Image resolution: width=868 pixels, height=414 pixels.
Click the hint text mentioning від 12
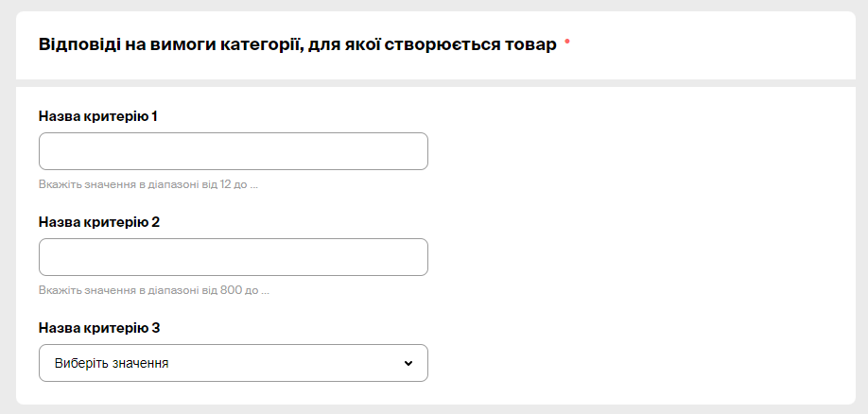point(148,184)
